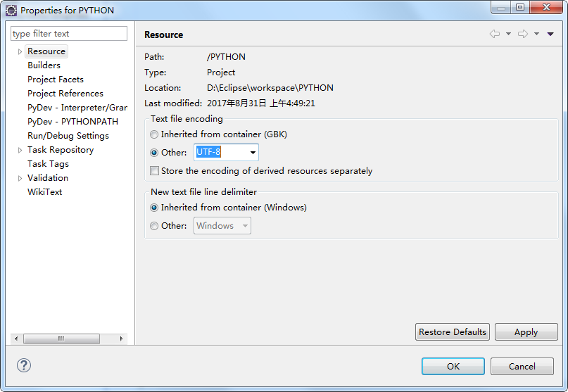Open the back history dropdown arrow

point(508,34)
